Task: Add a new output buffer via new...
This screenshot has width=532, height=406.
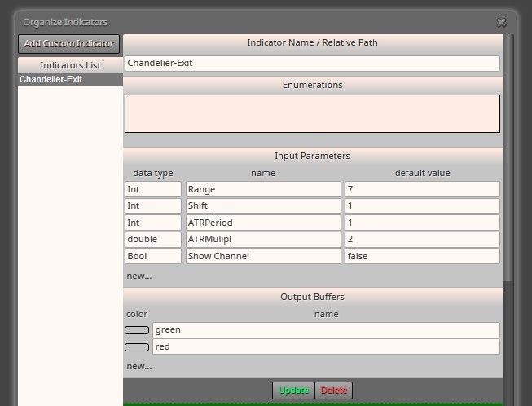Action: tap(139, 366)
